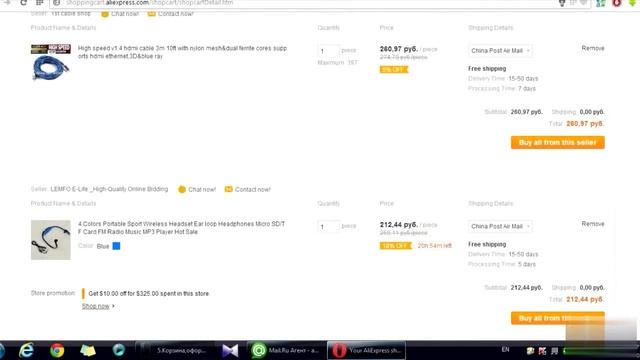This screenshot has height=360, width=640.
Task: Remove the HDMI cable from the cart
Action: 593,48
